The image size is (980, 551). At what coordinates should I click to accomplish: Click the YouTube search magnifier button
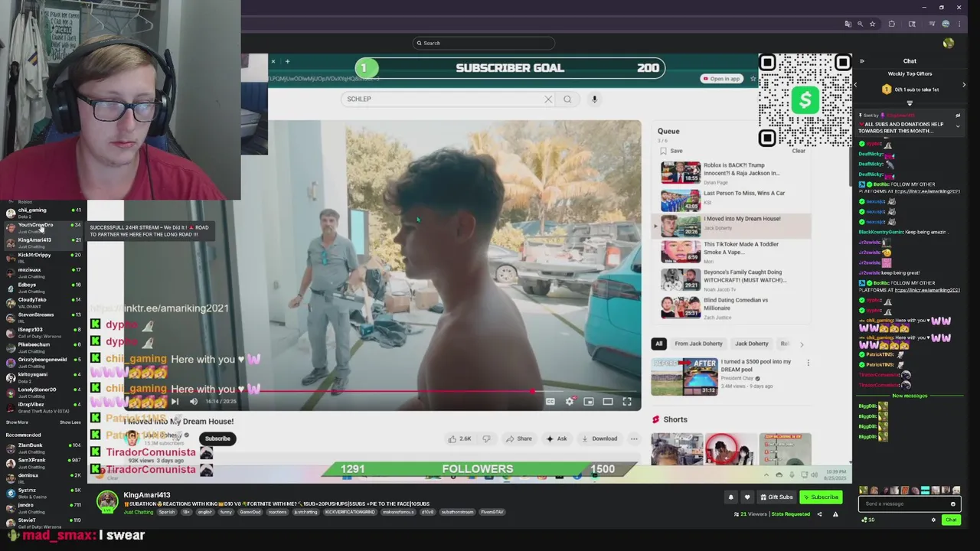point(567,99)
